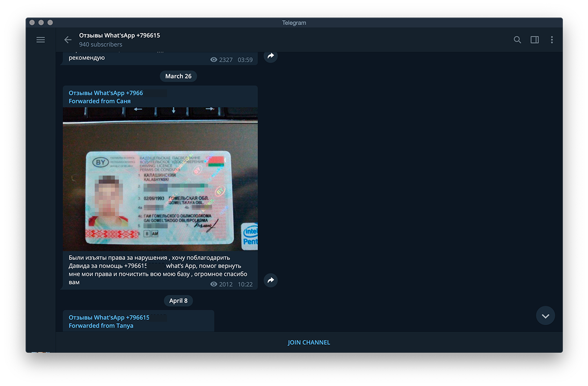The height and width of the screenshot is (386, 588).
Task: Click message timestamp 03:59
Action: click(x=245, y=60)
